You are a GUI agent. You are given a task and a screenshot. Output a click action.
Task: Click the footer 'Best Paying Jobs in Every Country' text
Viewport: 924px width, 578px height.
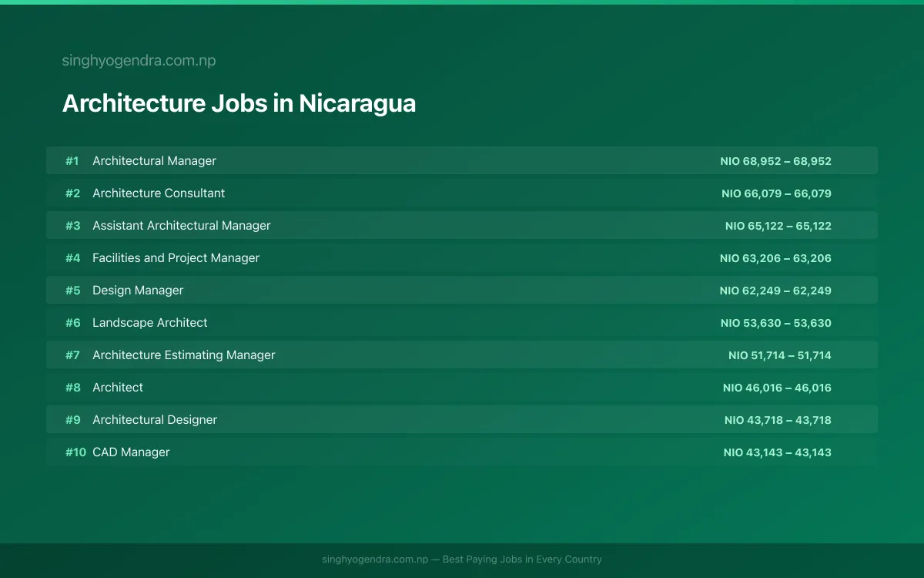[522, 560]
